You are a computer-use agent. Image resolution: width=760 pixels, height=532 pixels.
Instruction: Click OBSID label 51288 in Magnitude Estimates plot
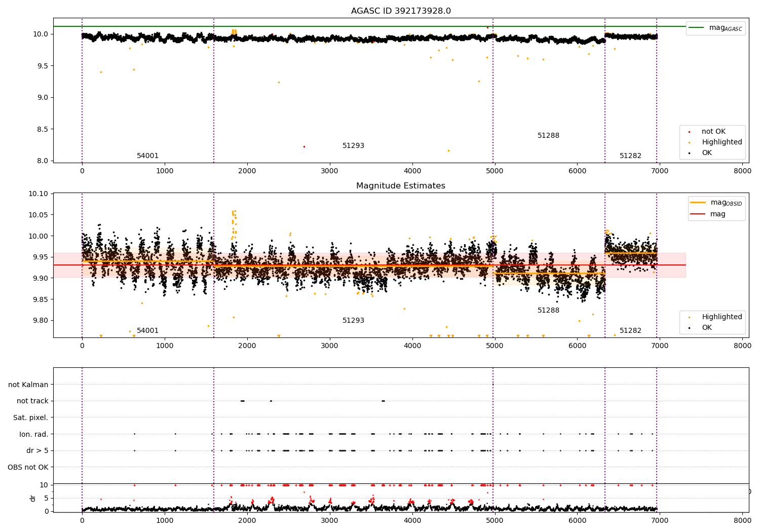(549, 311)
